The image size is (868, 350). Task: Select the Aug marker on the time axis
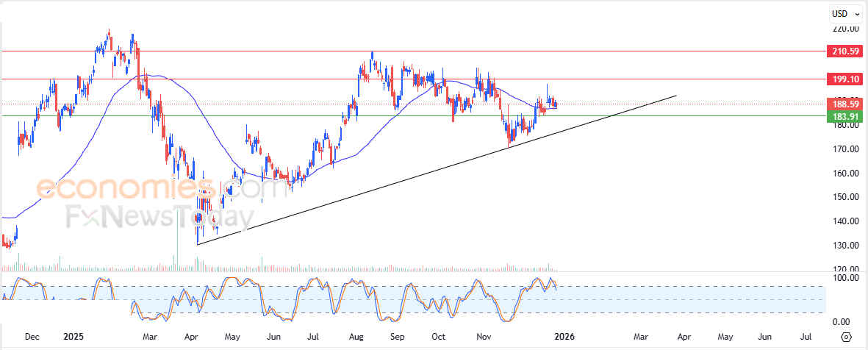[x=356, y=337]
